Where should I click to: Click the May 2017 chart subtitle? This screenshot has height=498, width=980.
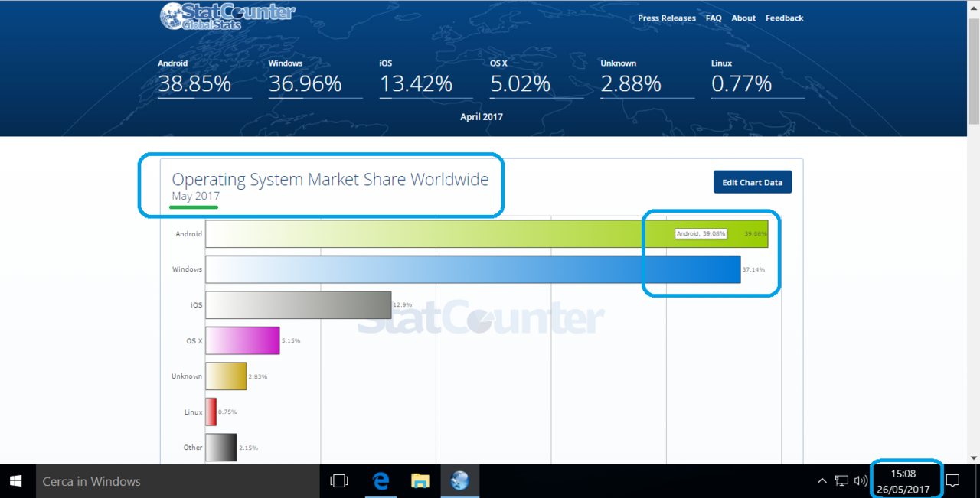click(195, 197)
